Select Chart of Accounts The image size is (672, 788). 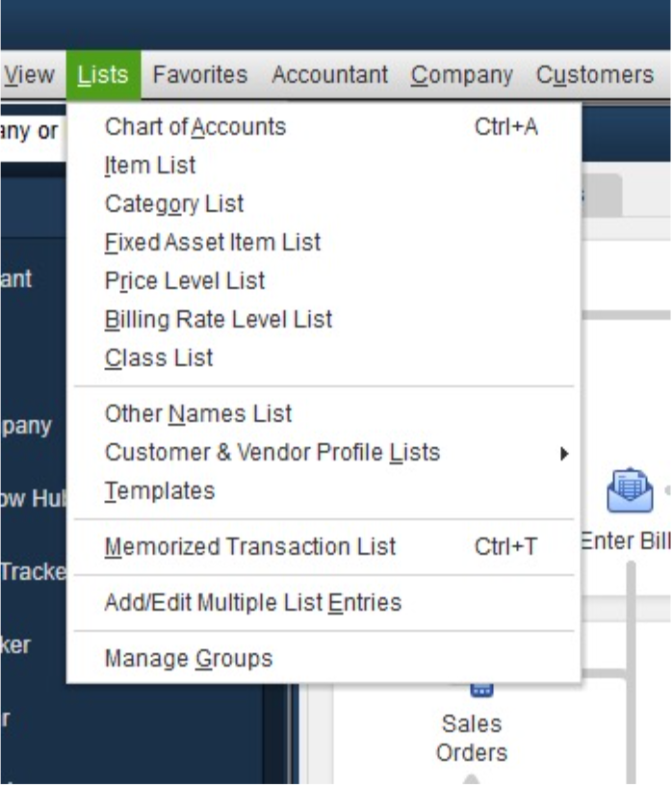[x=323, y=126]
